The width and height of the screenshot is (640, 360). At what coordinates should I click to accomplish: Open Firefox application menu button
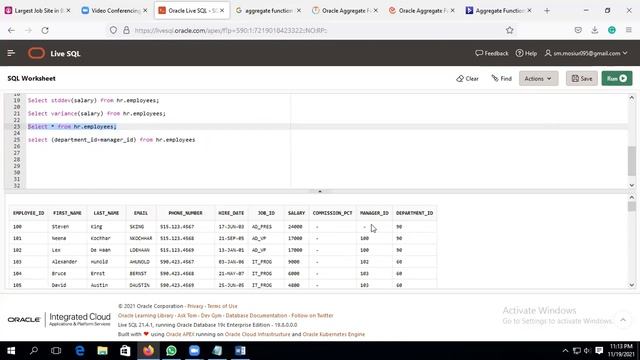(x=629, y=30)
